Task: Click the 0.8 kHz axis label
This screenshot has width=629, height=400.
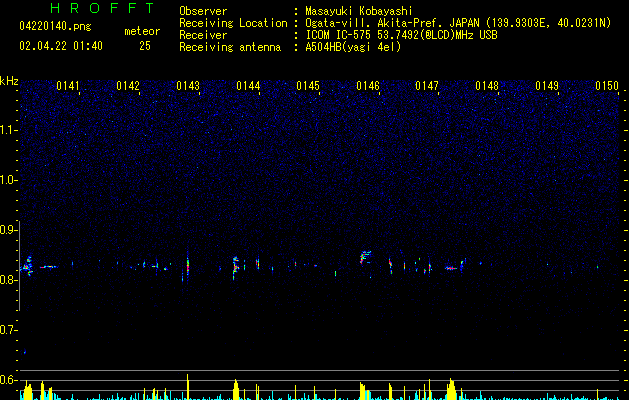Action: pyautogui.click(x=8, y=280)
